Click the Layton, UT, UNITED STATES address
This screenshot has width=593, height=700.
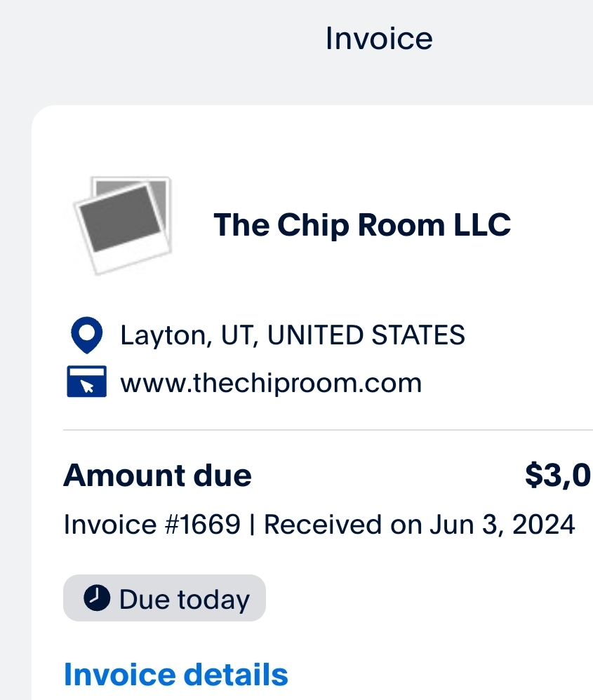pyautogui.click(x=292, y=335)
